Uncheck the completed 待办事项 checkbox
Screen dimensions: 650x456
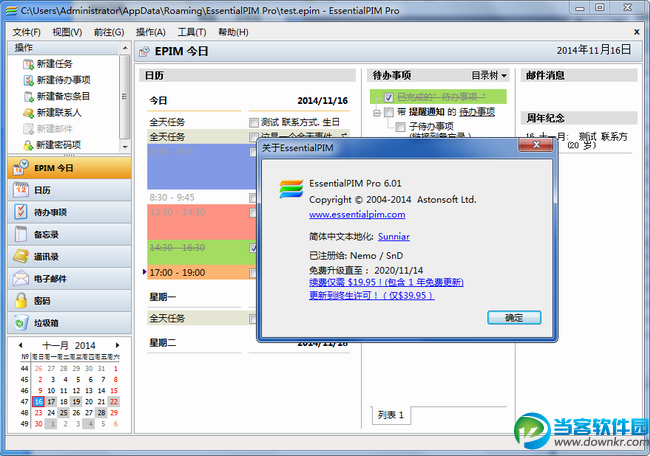coord(389,97)
